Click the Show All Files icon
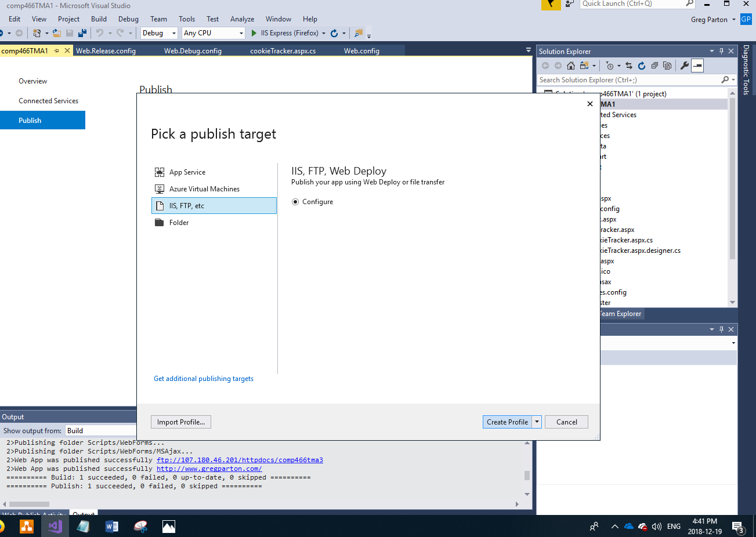Screen dimensions: 756x537 pos(667,66)
